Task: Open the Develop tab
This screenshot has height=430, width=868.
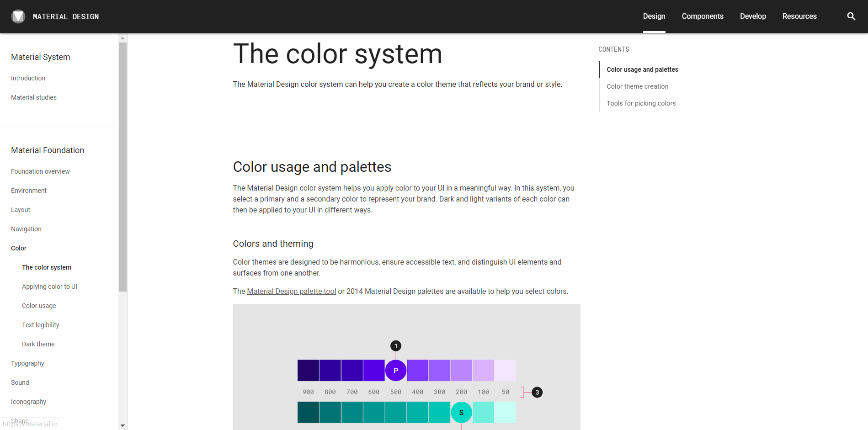Action: (x=753, y=16)
